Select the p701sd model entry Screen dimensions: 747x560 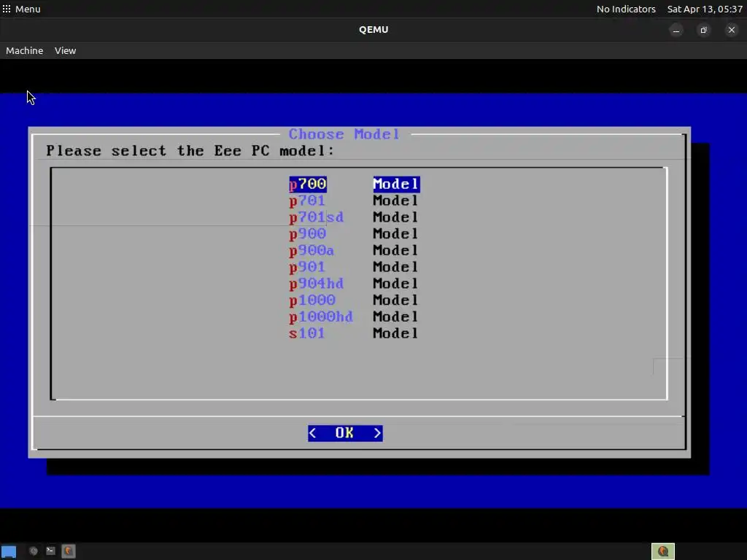[x=354, y=217]
